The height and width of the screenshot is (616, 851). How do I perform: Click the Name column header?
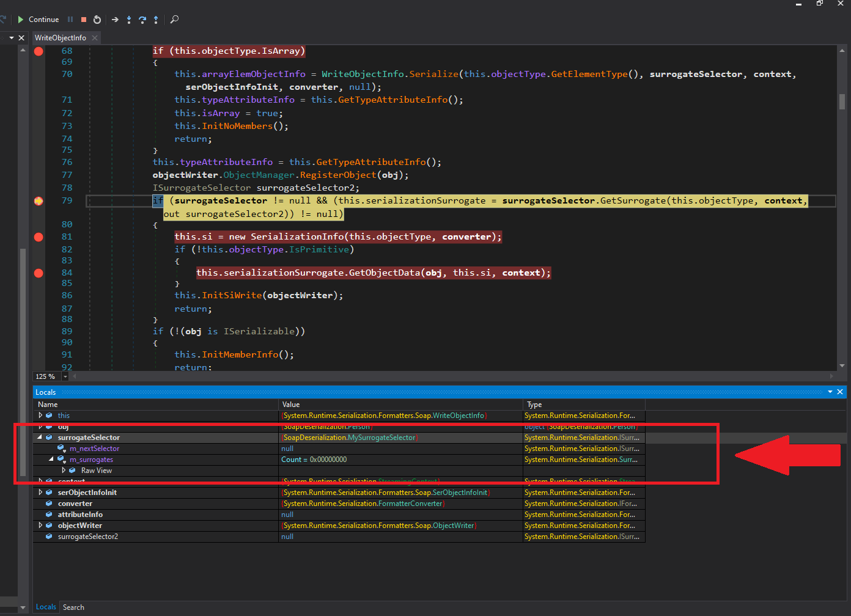tap(156, 405)
